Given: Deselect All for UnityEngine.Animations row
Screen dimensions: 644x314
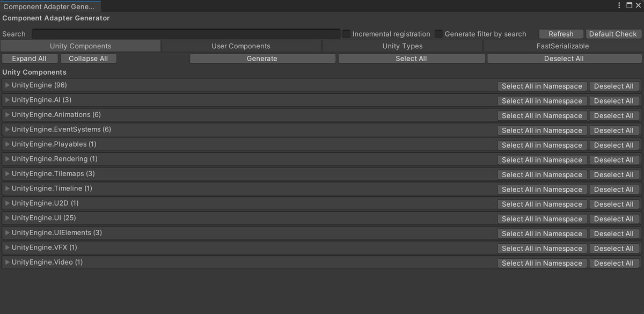Looking at the screenshot, I should [x=614, y=115].
